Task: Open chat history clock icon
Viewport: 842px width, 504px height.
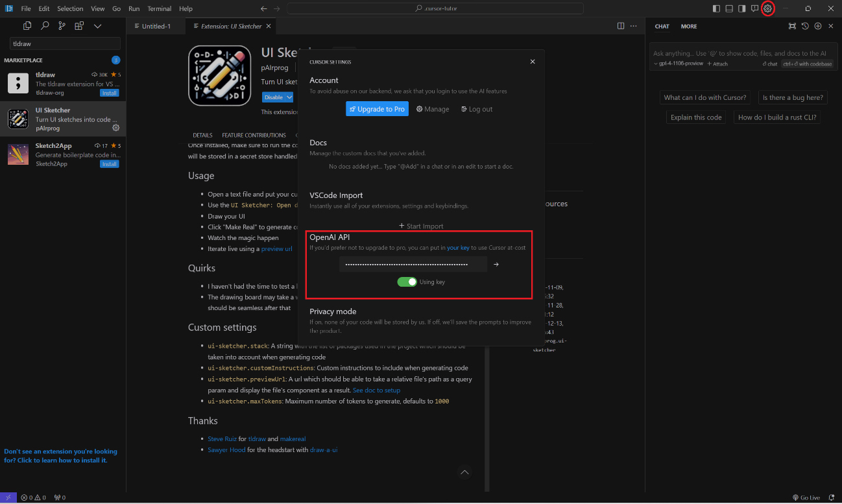Action: pyautogui.click(x=805, y=26)
